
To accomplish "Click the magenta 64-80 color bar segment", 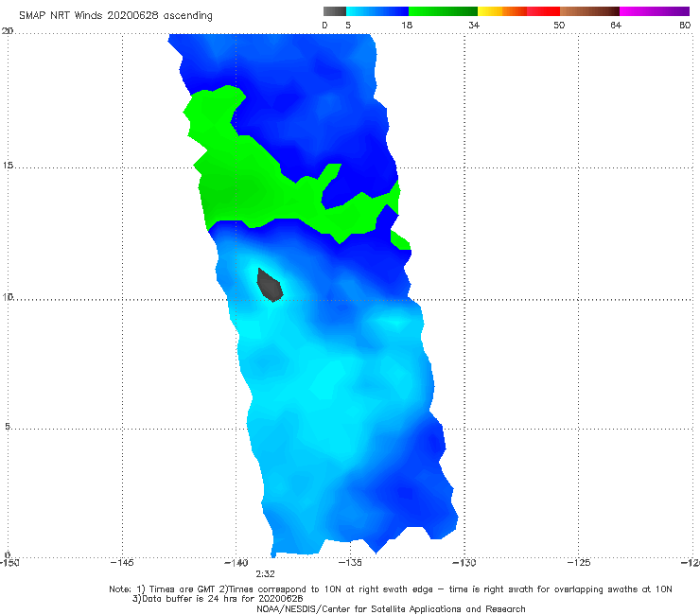I will click(655, 11).
